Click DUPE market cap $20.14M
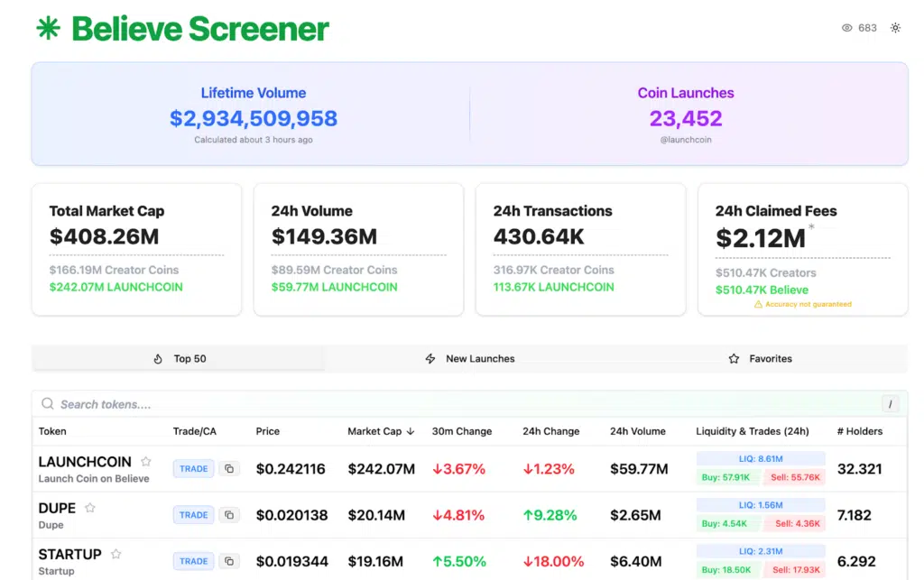This screenshot has width=924, height=580. tap(376, 515)
